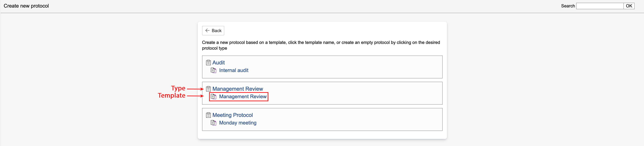The width and height of the screenshot is (644, 146).
Task: Click the Internal audit template icon
Action: pos(213,70)
